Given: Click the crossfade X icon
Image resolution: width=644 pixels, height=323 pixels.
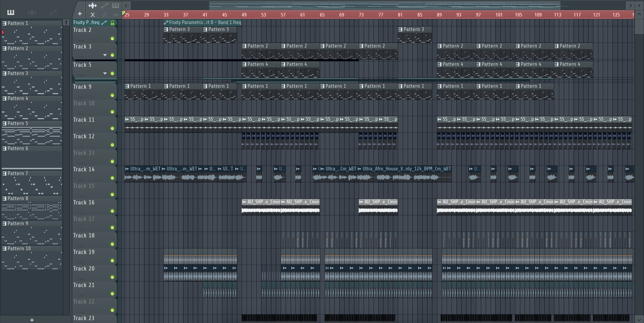Looking at the screenshot, I should (93, 15).
